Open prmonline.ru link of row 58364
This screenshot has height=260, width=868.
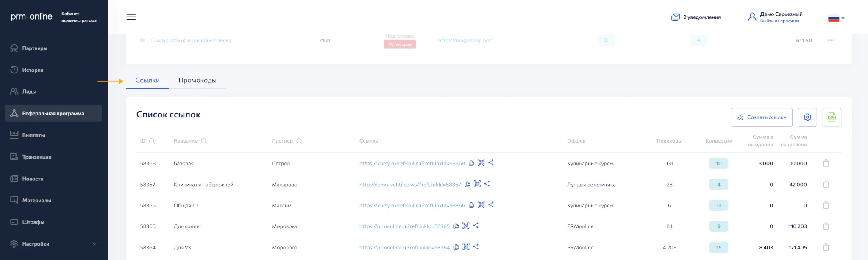(404, 247)
